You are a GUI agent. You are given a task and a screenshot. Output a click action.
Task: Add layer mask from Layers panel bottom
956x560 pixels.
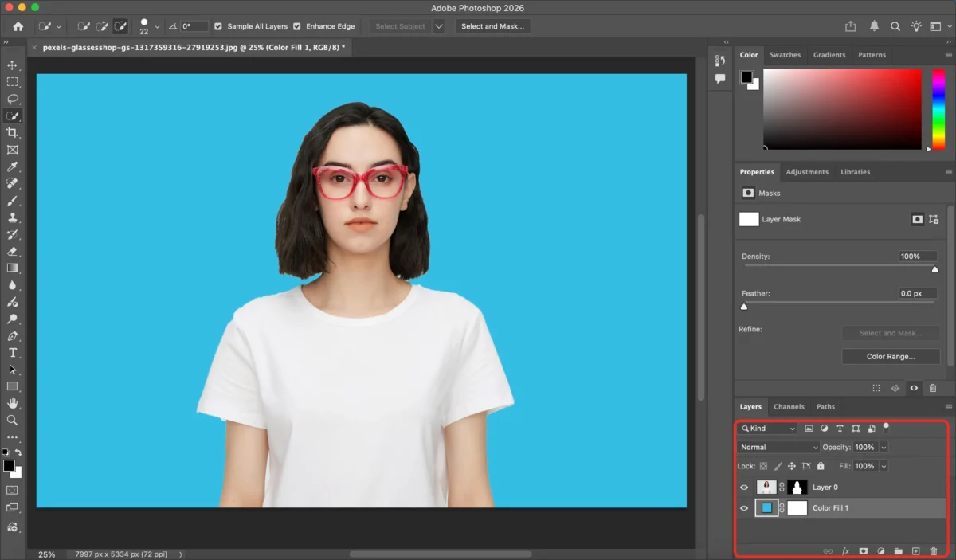863,551
